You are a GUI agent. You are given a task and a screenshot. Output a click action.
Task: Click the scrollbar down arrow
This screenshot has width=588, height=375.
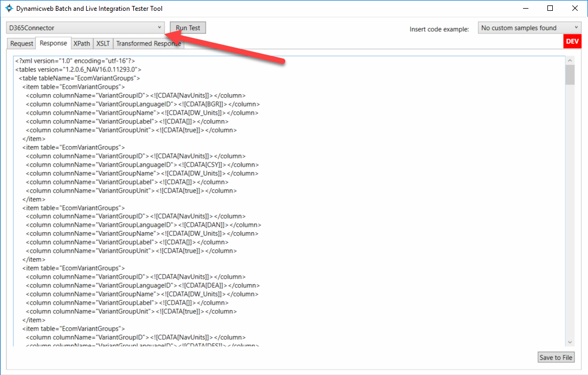tap(570, 341)
